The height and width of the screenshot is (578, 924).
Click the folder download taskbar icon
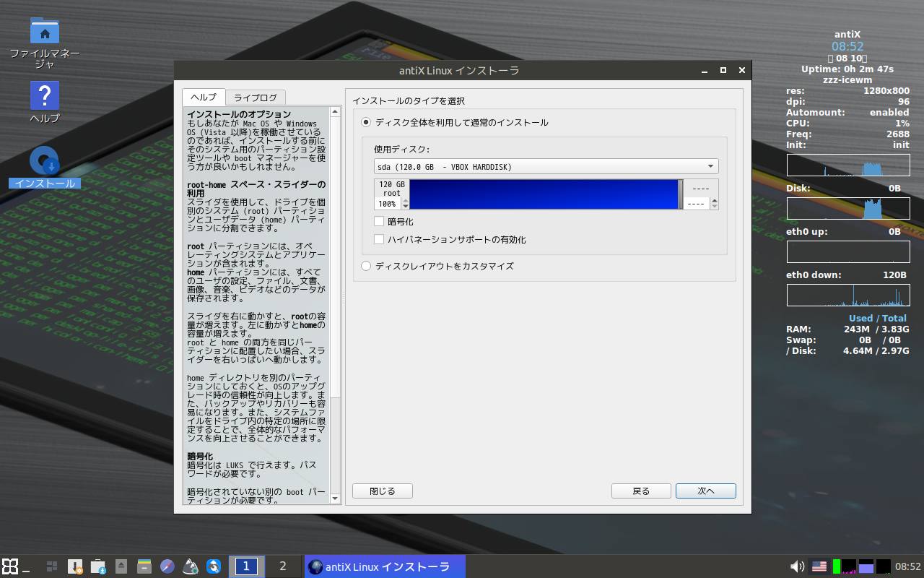coord(98,566)
